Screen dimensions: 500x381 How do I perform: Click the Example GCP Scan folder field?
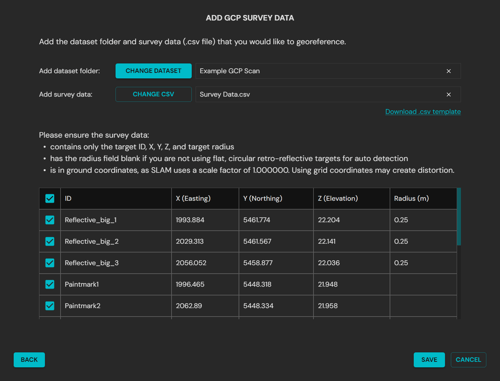point(328,71)
